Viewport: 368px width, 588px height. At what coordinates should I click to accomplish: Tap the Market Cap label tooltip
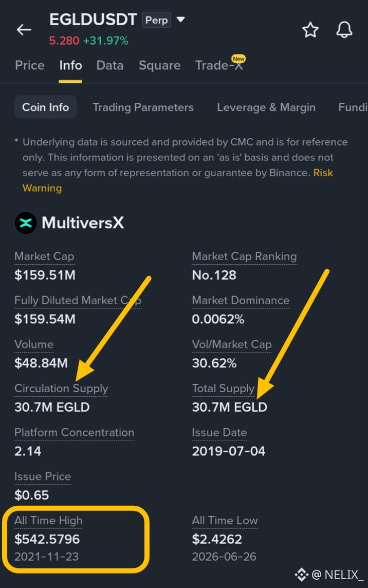point(44,256)
